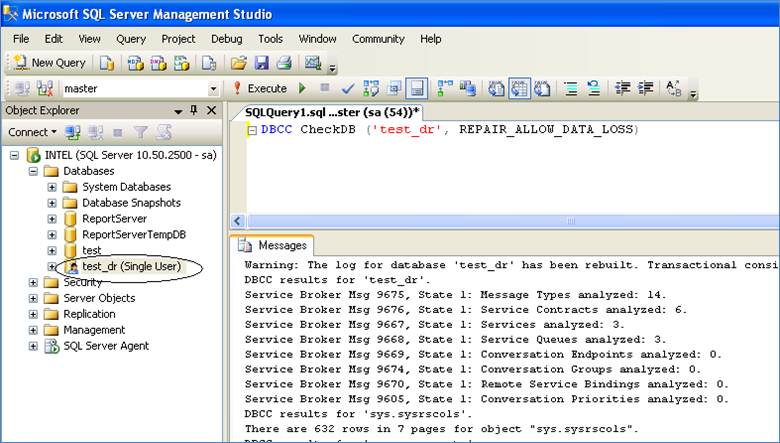Switch to Results to Grid
This screenshot has height=443, width=780.
(x=519, y=89)
